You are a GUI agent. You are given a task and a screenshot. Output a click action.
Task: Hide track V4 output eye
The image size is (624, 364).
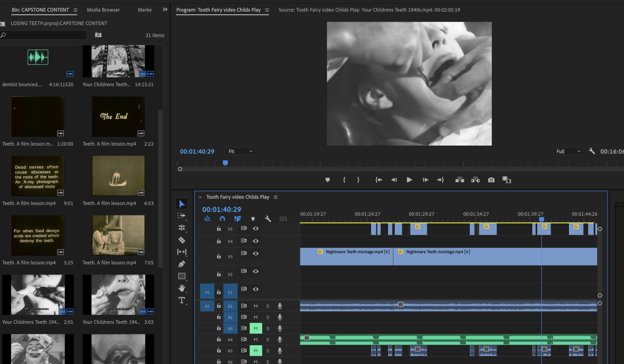256,241
